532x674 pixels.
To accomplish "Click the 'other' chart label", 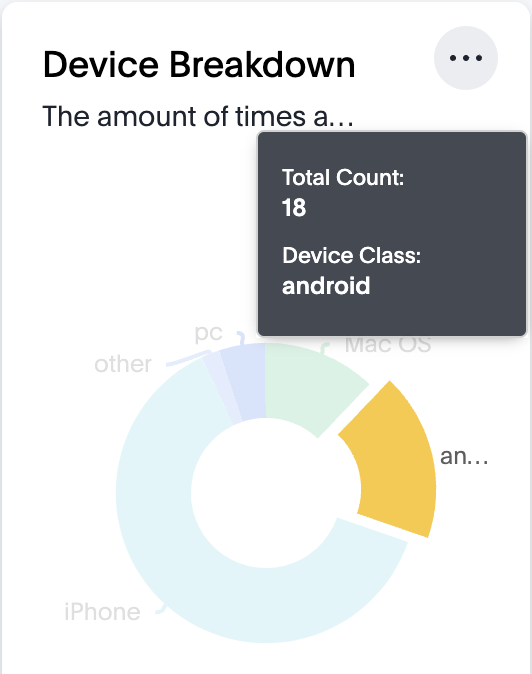I will click(x=123, y=364).
